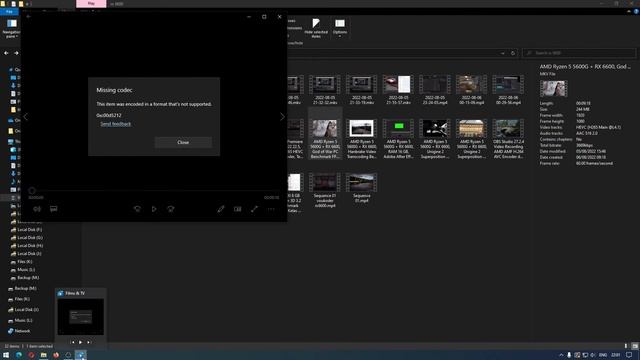
Task: Click play in the taskbar preview controls
Action: pos(81,342)
